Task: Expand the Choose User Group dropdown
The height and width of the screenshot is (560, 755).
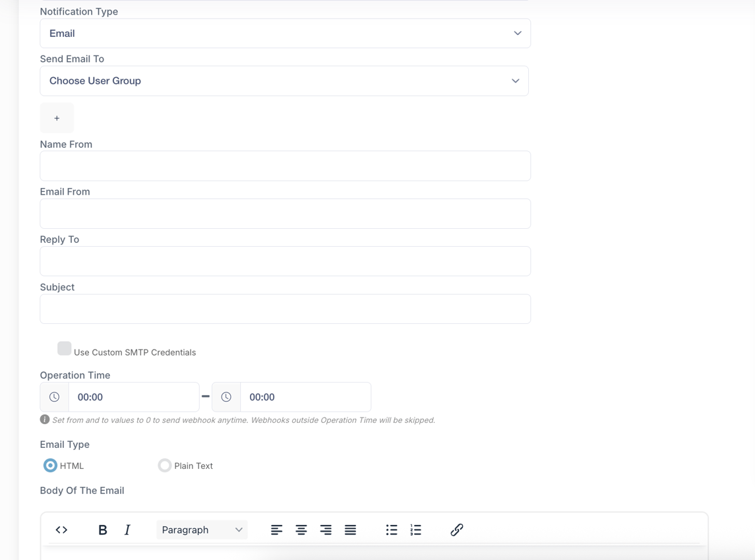Action: click(284, 80)
